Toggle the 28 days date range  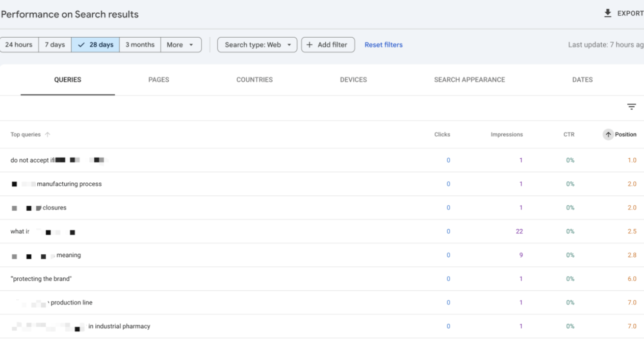click(x=95, y=45)
